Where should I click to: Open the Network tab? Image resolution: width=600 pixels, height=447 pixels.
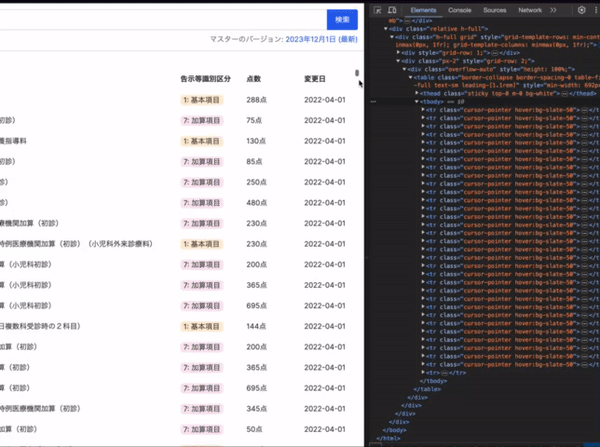click(x=530, y=10)
